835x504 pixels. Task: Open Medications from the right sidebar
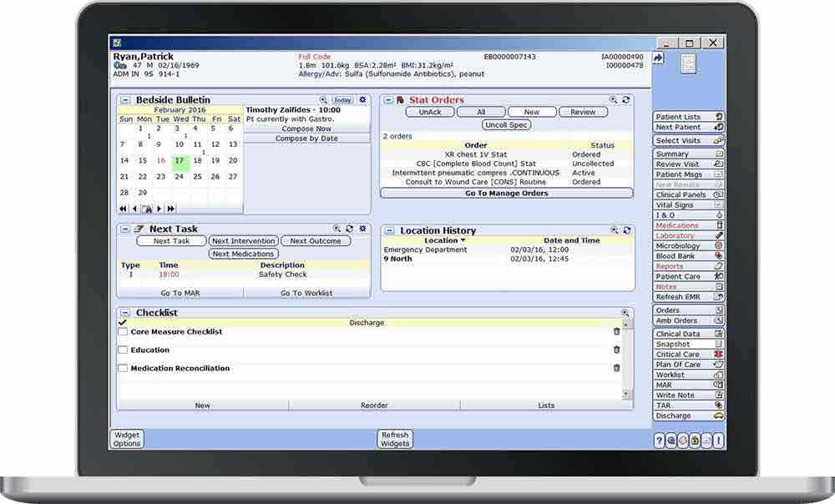(677, 226)
